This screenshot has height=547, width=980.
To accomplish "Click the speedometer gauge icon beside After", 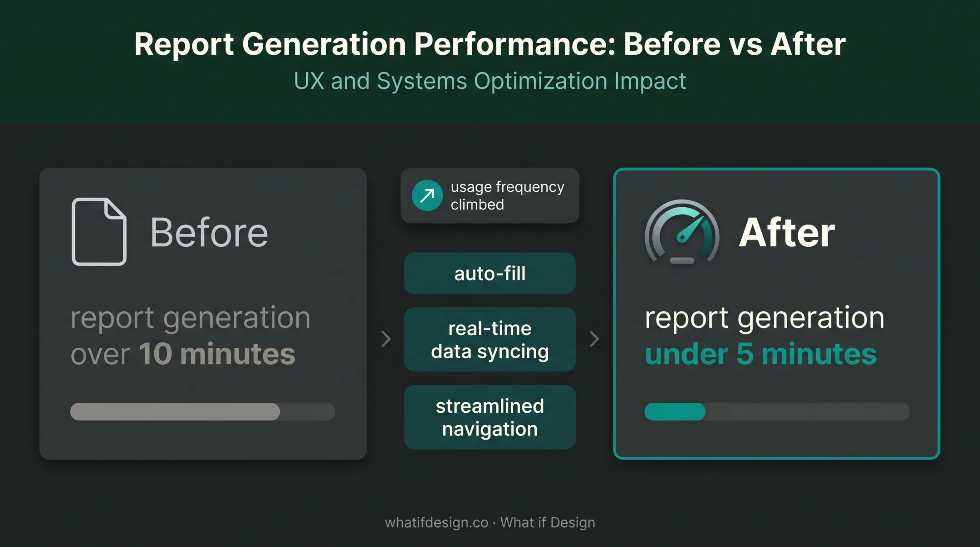I will tap(682, 232).
